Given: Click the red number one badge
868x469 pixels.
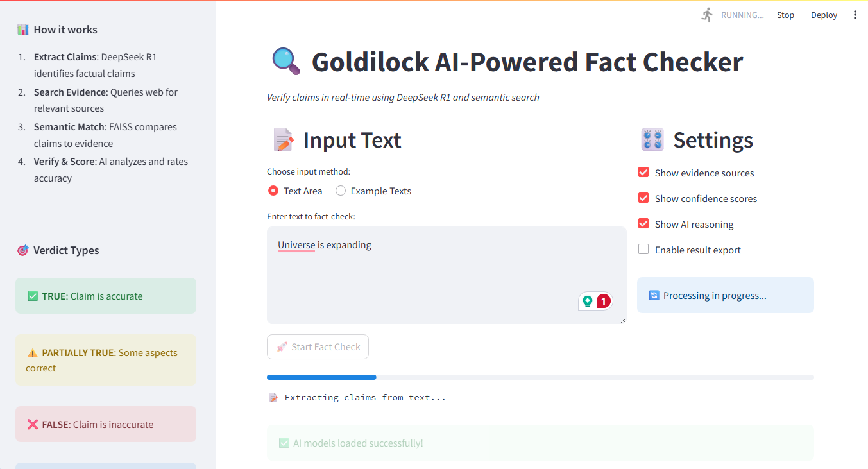Looking at the screenshot, I should click(x=603, y=301).
